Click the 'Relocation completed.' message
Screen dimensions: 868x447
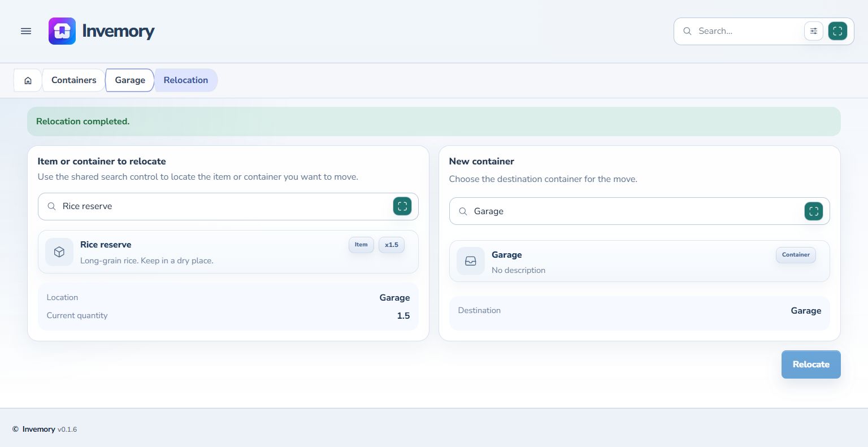[83, 121]
